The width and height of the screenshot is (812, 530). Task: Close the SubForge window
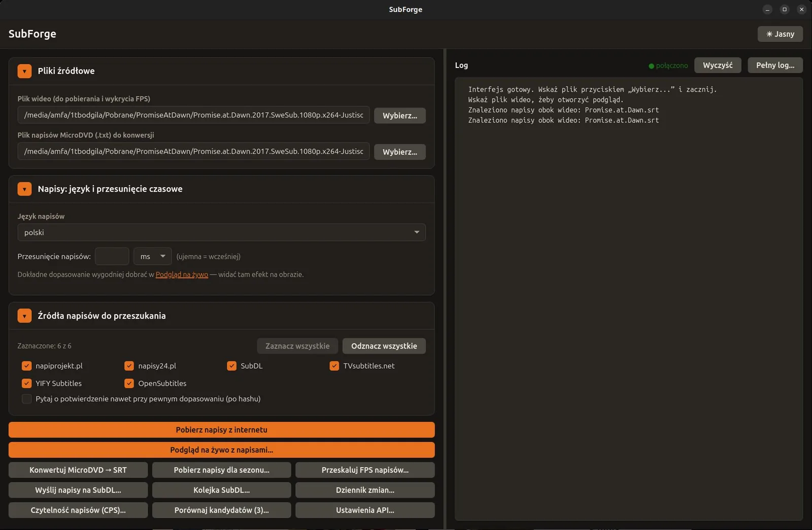click(x=801, y=9)
